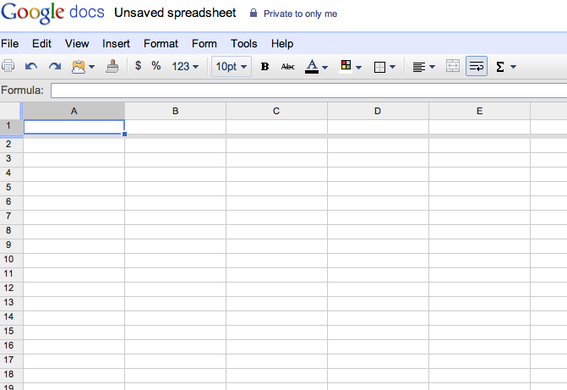Viewport: 567px width, 390px height.
Task: Format as percent with % button
Action: click(156, 66)
